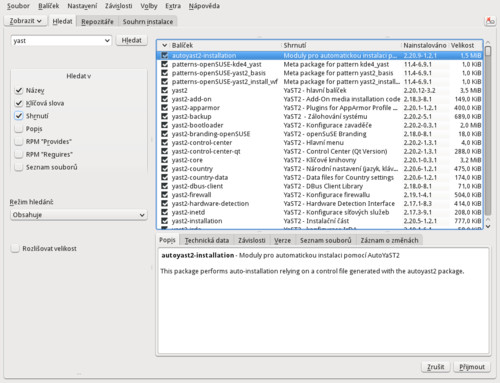Sort by Velikost column header

click(466, 45)
